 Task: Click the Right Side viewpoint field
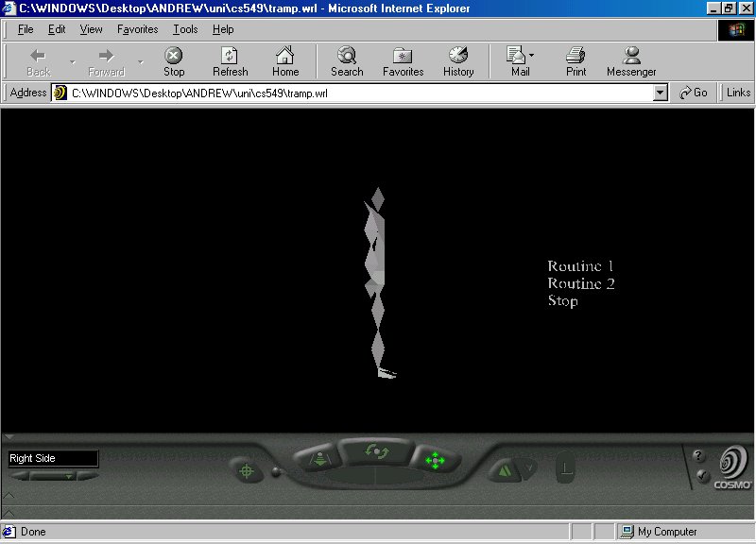(53, 458)
